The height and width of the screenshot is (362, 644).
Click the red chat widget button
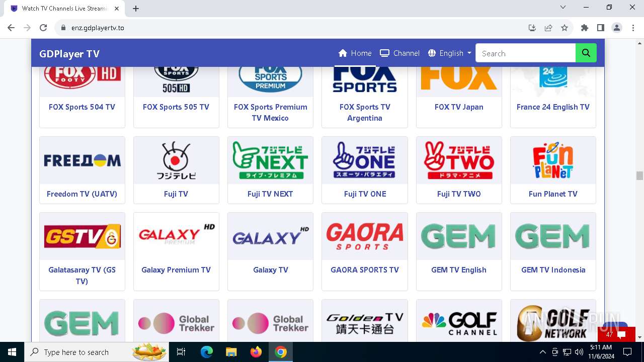click(616, 334)
